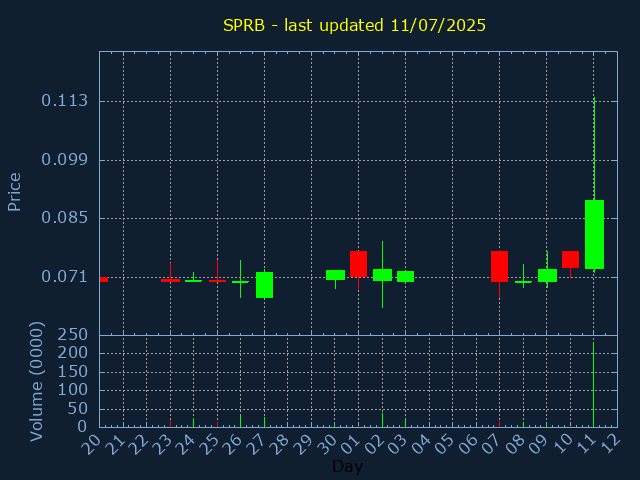Click the 0.085 price axis label
This screenshot has width=640, height=480.
pos(64,218)
